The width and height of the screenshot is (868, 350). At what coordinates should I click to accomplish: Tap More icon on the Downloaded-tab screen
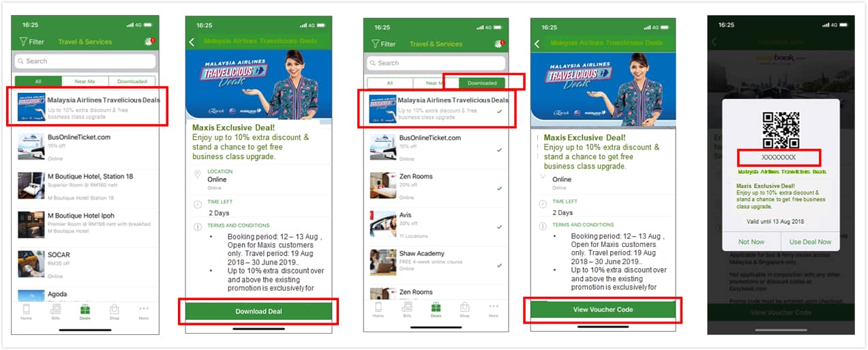click(494, 310)
